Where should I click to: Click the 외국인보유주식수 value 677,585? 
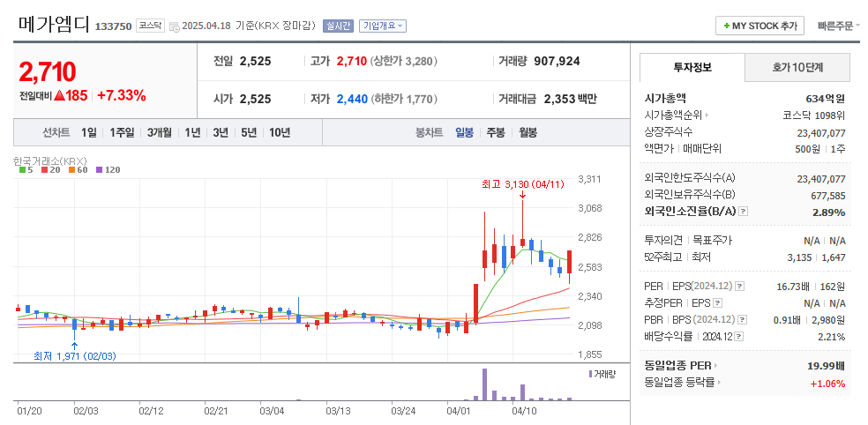828,195
